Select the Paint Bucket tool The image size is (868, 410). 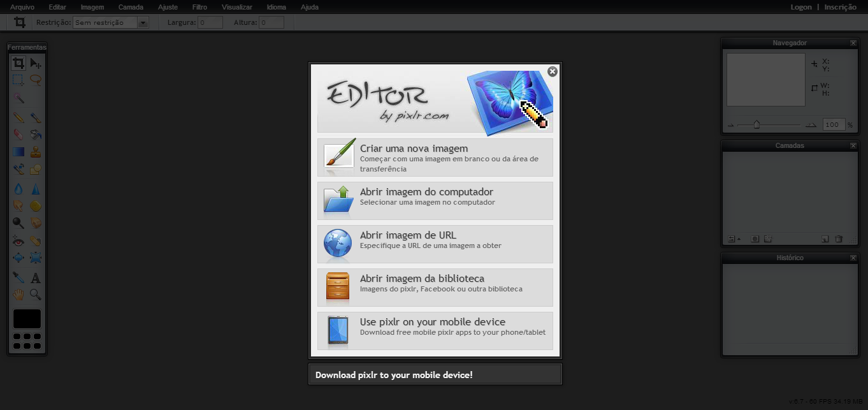tap(36, 135)
